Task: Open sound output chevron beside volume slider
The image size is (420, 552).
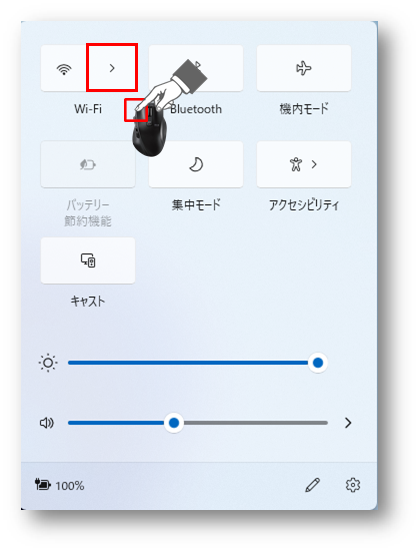Action: [348, 423]
